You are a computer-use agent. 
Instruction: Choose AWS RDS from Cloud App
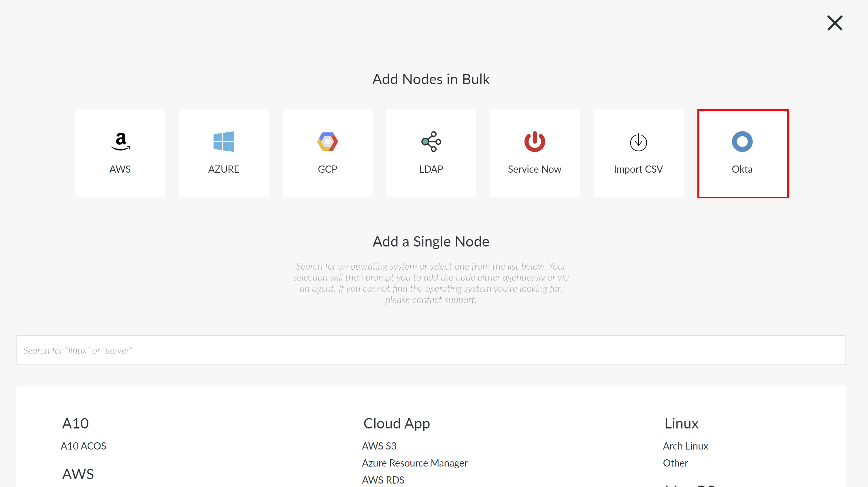pos(383,480)
